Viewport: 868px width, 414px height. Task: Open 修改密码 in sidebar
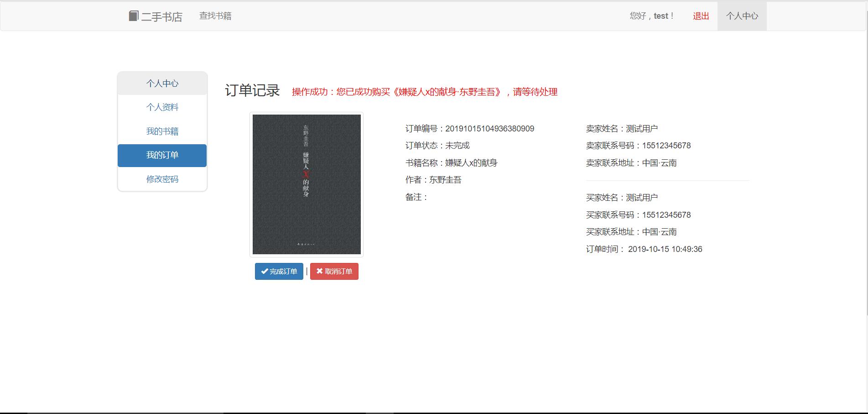point(162,179)
